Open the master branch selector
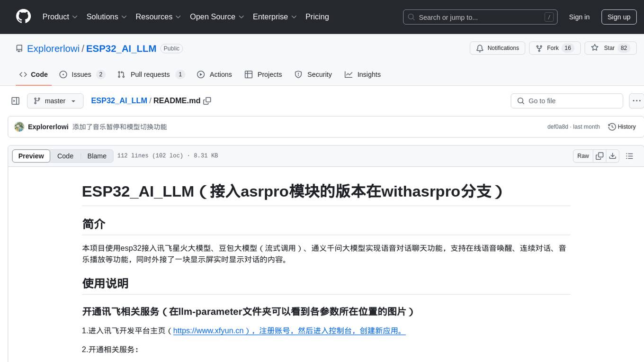Viewport: 644px width, 362px height. point(55,101)
